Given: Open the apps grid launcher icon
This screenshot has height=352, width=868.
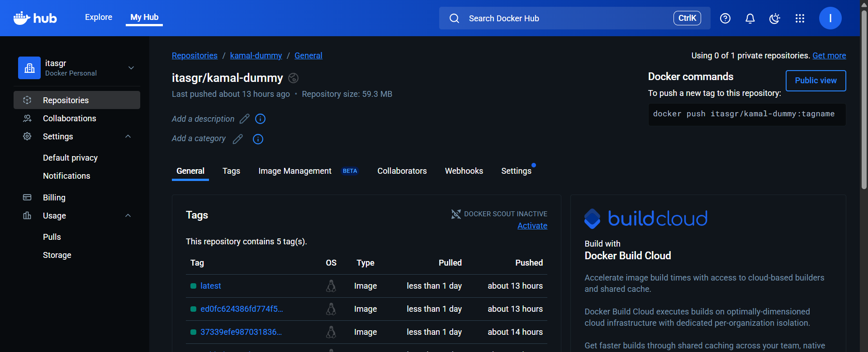Looking at the screenshot, I should tap(800, 18).
